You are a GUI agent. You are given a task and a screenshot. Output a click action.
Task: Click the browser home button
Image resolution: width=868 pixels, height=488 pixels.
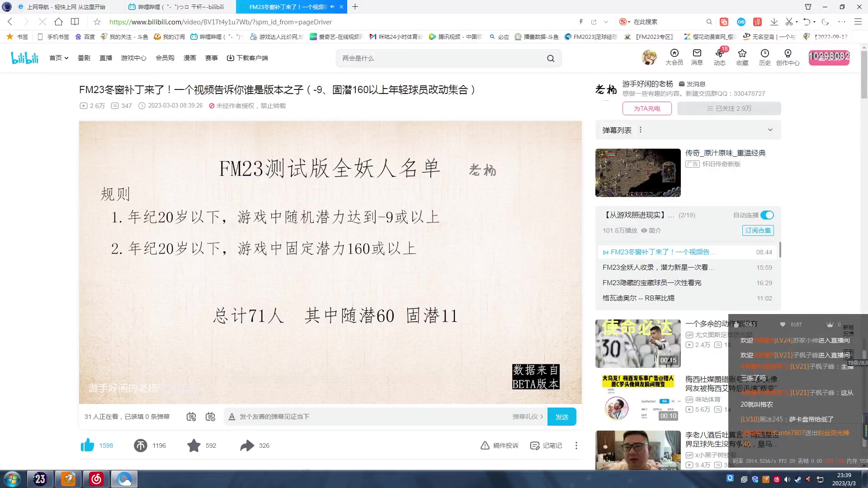pyautogui.click(x=58, y=22)
